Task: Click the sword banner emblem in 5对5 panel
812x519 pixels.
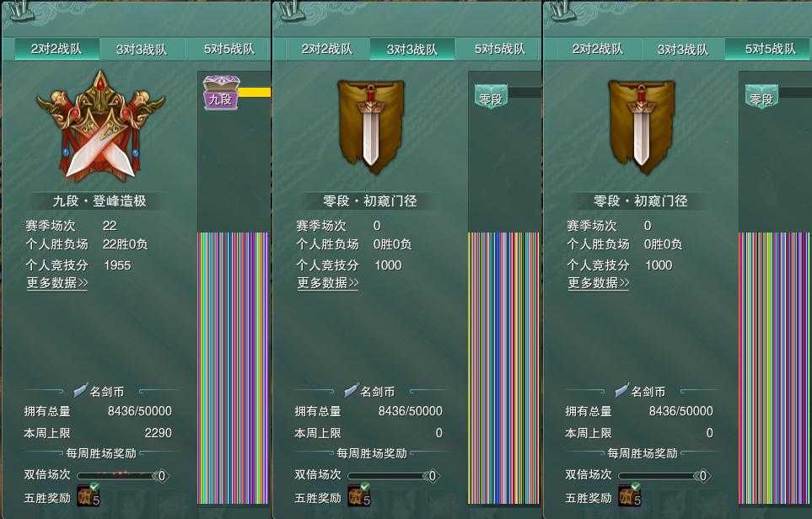Action: [x=642, y=126]
